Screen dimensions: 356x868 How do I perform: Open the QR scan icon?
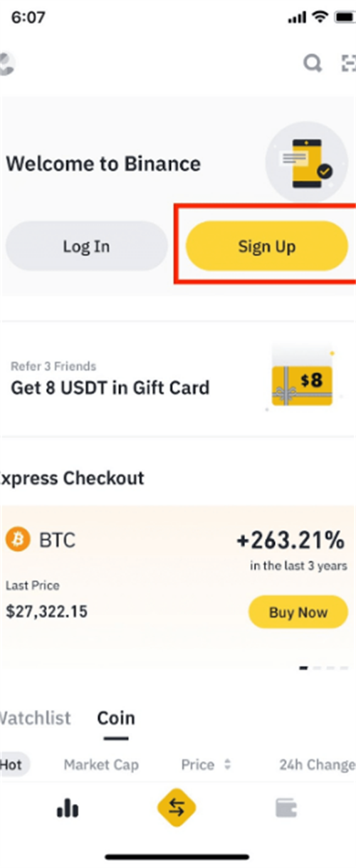click(348, 63)
